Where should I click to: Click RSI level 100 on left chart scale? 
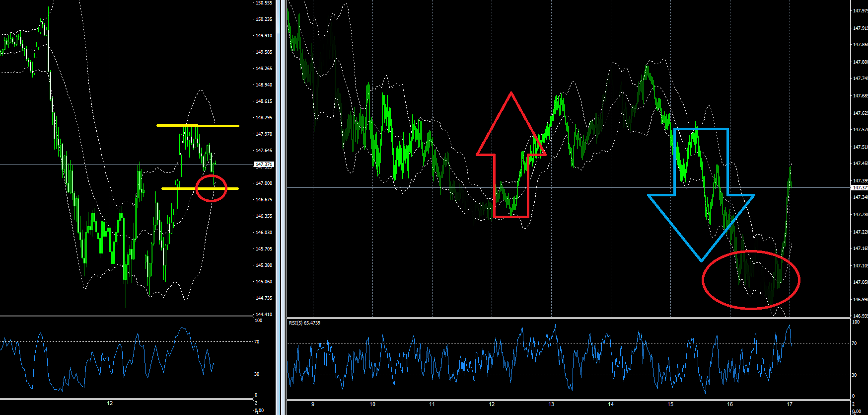258,321
